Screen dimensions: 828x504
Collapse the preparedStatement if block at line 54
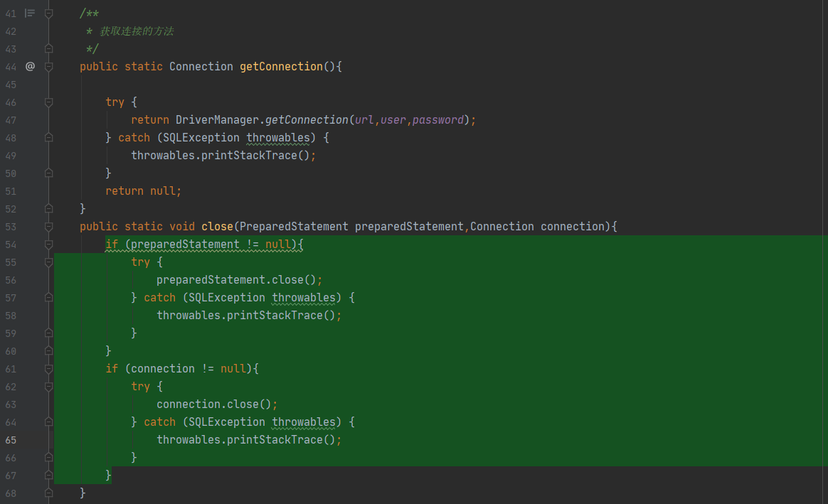click(48, 245)
